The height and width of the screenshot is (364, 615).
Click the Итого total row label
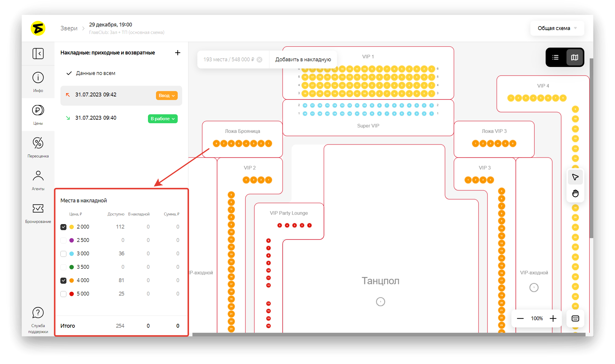click(68, 326)
